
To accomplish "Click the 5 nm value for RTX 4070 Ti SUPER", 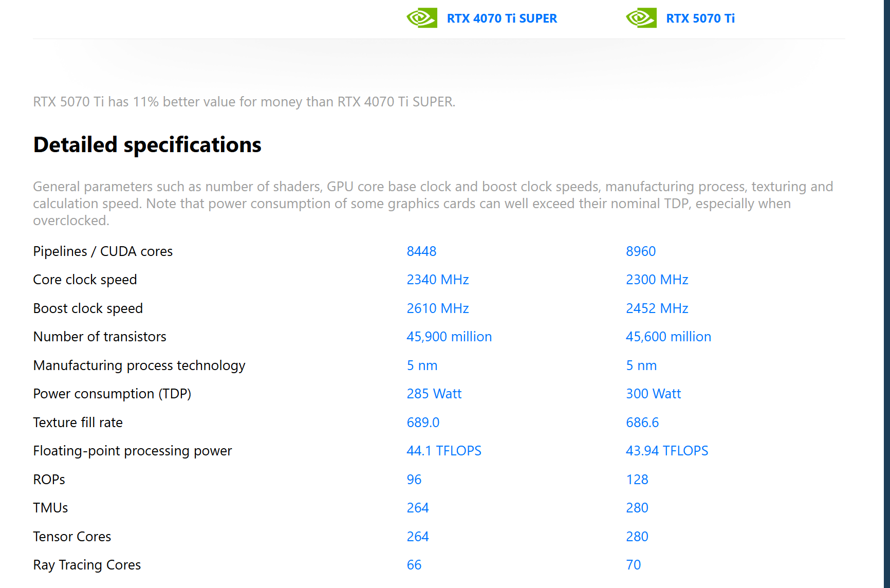I will tap(422, 365).
